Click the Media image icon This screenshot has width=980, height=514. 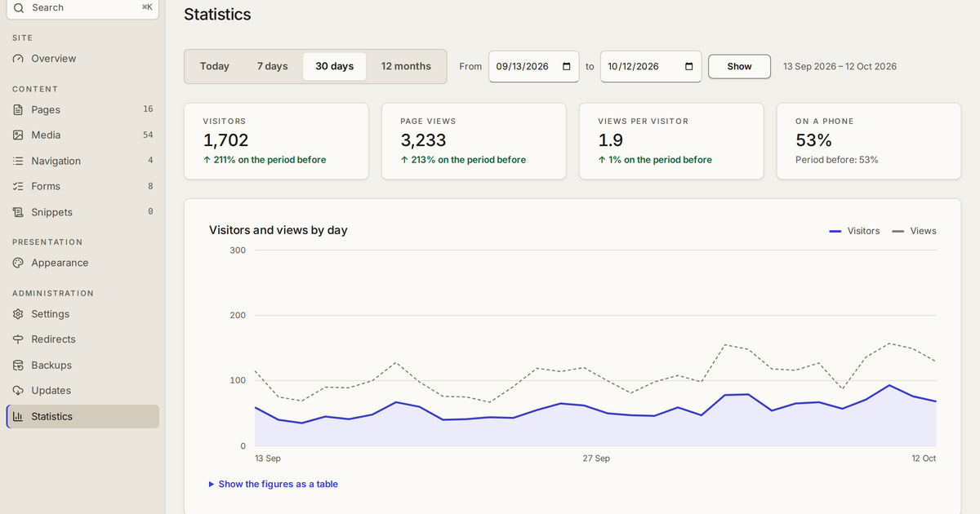[x=19, y=135]
